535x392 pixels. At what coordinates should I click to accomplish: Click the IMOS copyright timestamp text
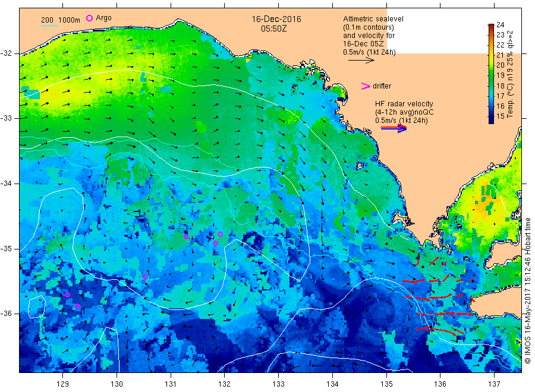coord(528,290)
